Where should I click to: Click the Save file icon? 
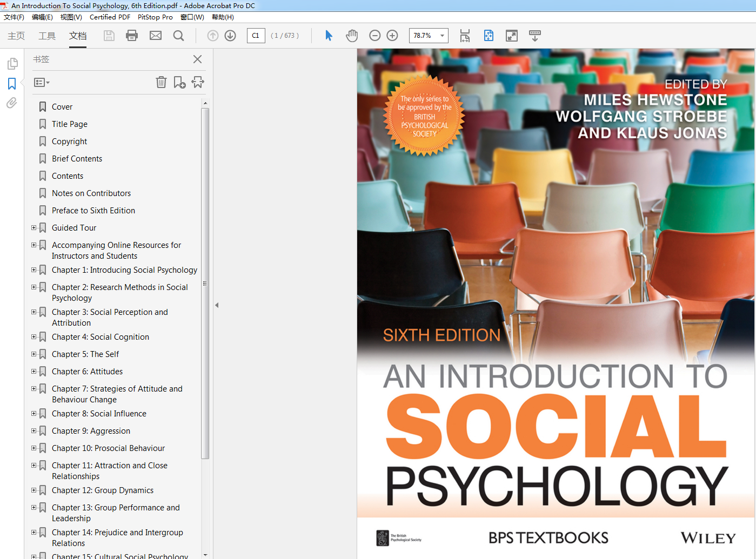tap(109, 36)
